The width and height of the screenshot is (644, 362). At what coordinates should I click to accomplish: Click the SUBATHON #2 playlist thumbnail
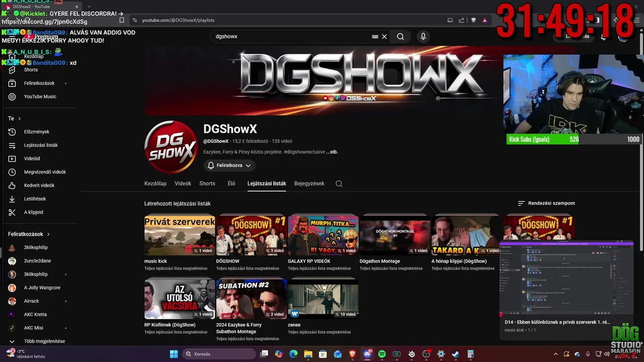point(252,299)
